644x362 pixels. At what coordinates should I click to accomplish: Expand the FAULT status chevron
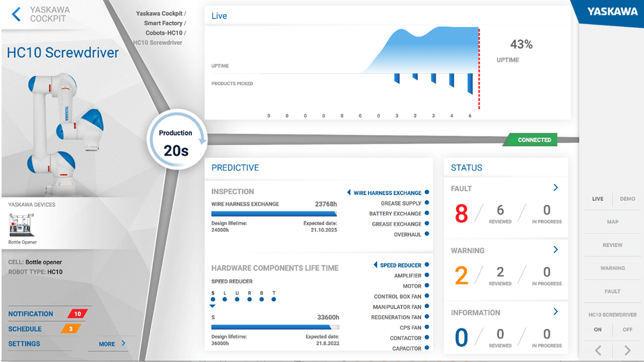[x=555, y=188]
